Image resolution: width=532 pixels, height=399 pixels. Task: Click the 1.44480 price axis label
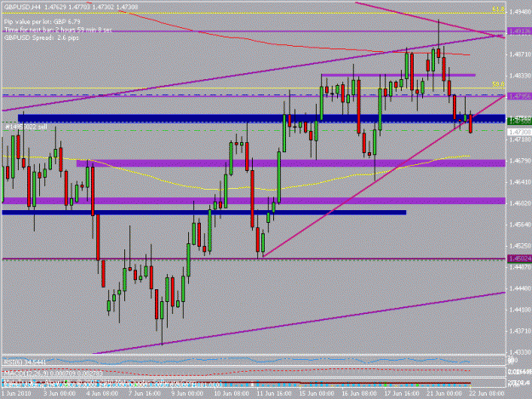pos(520,288)
